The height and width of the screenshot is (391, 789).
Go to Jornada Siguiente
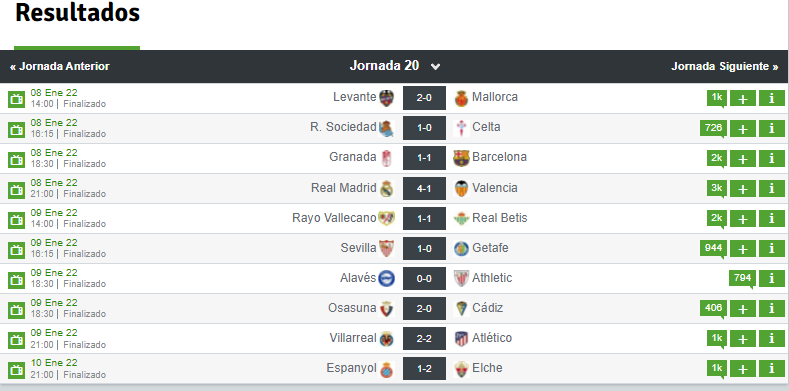point(725,66)
